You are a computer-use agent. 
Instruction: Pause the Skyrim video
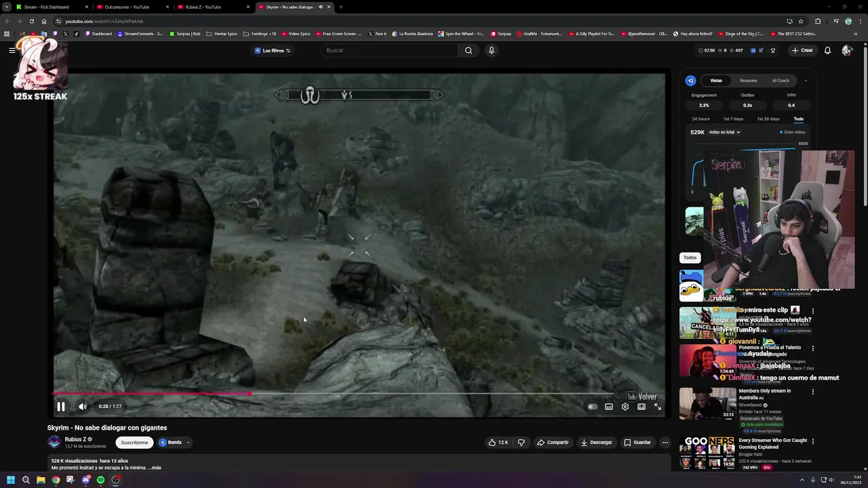(x=60, y=407)
